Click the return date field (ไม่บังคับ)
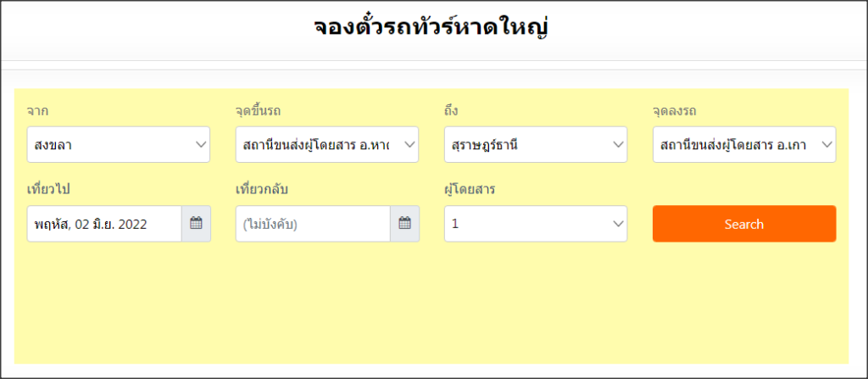This screenshot has width=868, height=379. pyautogui.click(x=312, y=224)
